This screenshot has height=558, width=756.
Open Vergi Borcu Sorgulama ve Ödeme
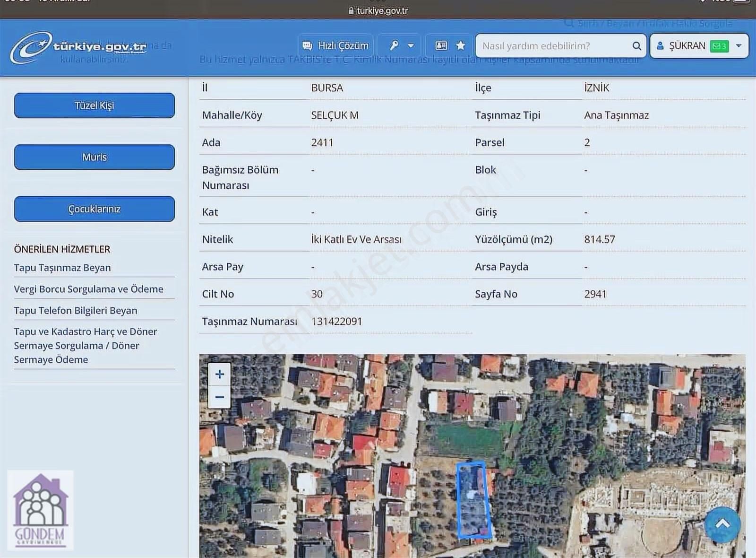pos(88,289)
